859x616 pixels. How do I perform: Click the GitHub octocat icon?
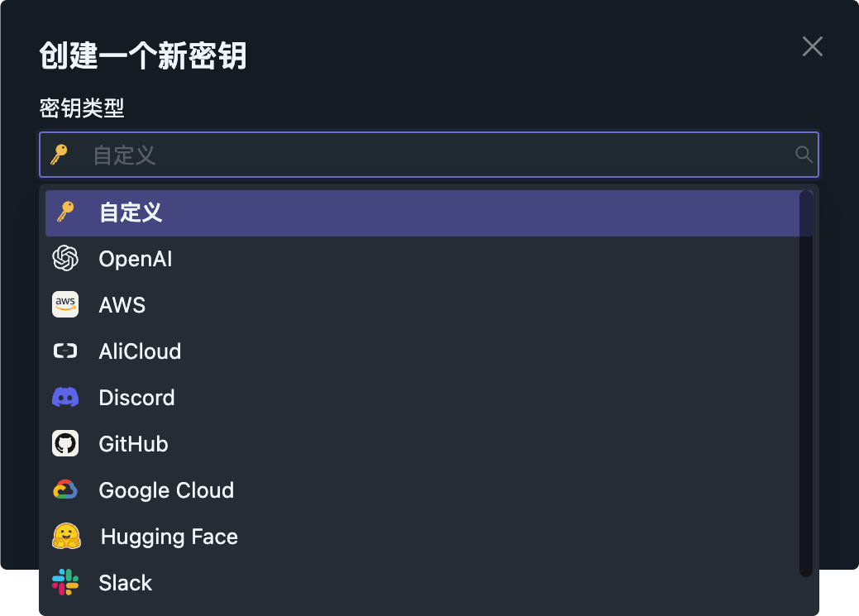[65, 444]
